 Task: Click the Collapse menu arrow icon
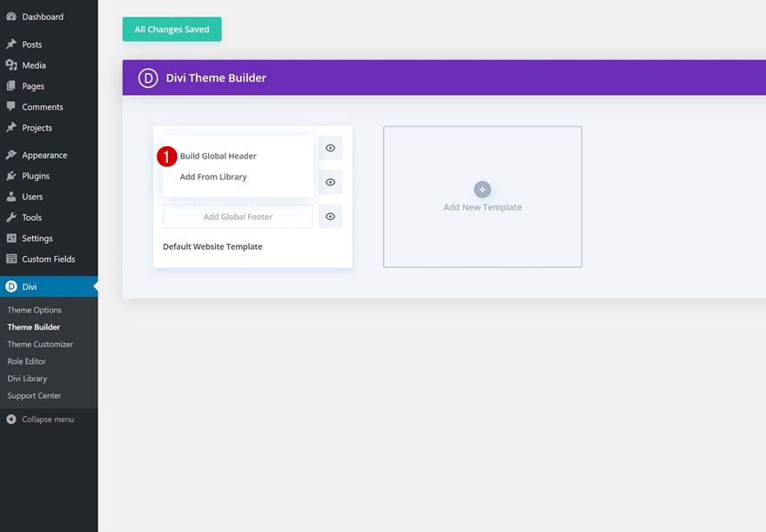click(11, 419)
